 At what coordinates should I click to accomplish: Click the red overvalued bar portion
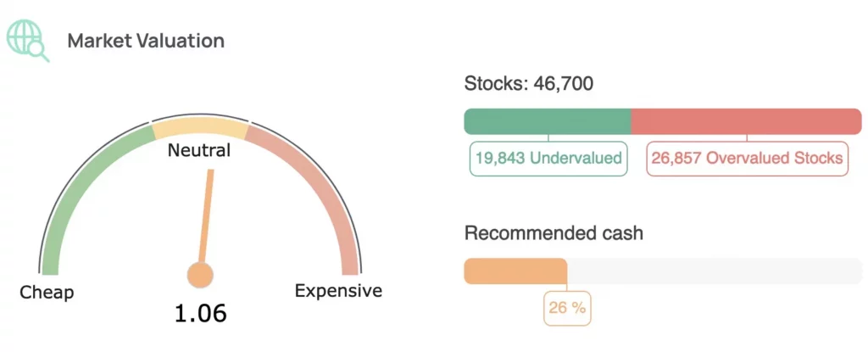(x=746, y=121)
